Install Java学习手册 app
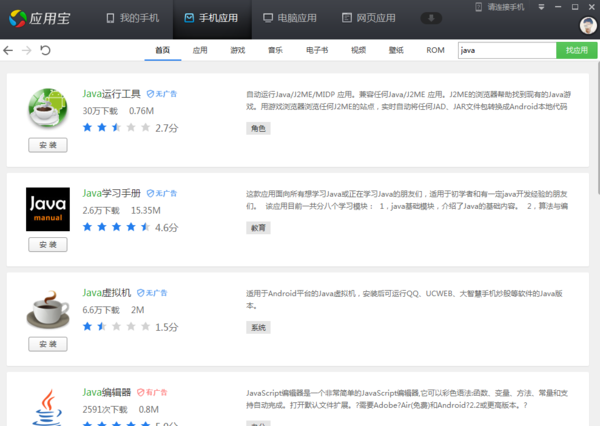Viewport: 600px width, 426px height. (48, 245)
